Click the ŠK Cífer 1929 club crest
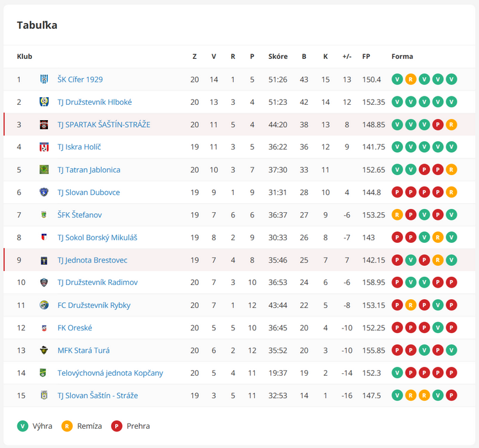 (44, 79)
